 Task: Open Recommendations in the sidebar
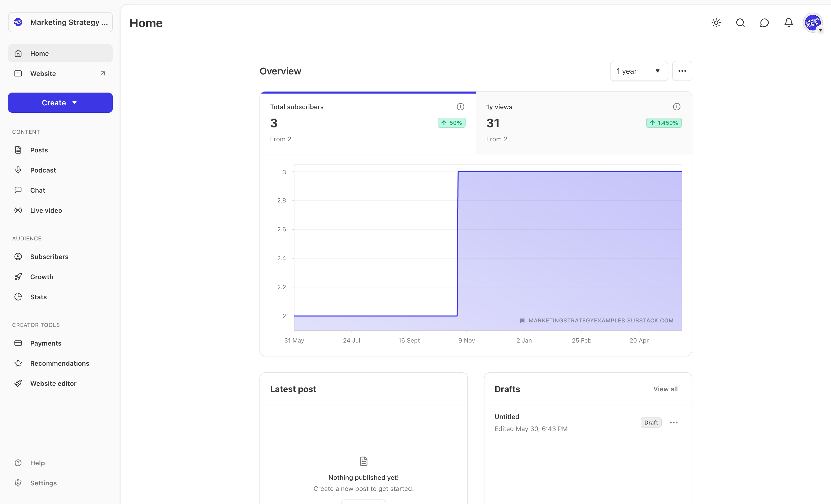(x=60, y=363)
